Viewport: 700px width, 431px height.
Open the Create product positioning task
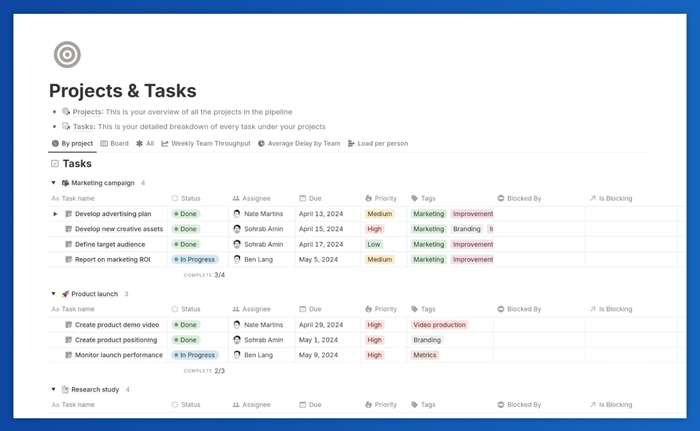point(116,340)
